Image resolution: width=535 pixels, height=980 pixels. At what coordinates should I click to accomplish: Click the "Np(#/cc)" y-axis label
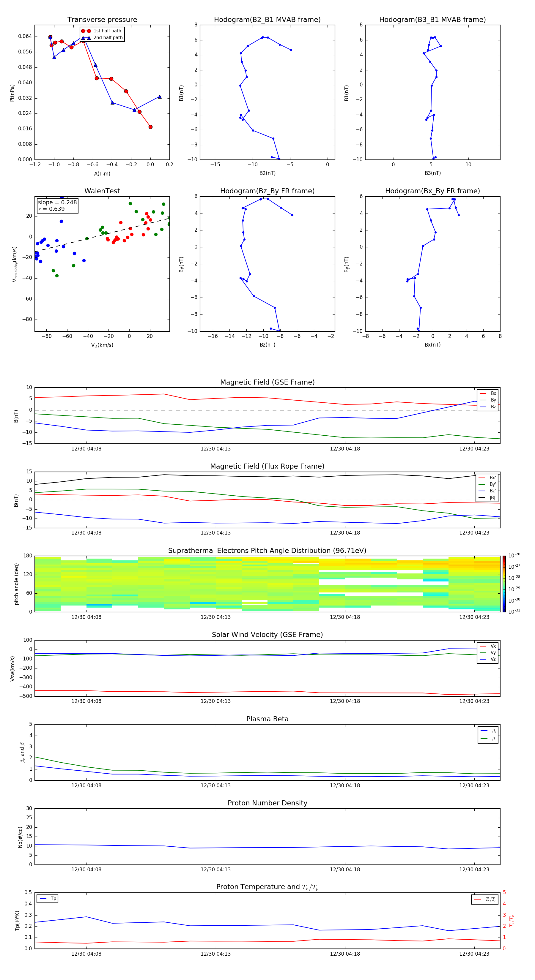pos(20,837)
